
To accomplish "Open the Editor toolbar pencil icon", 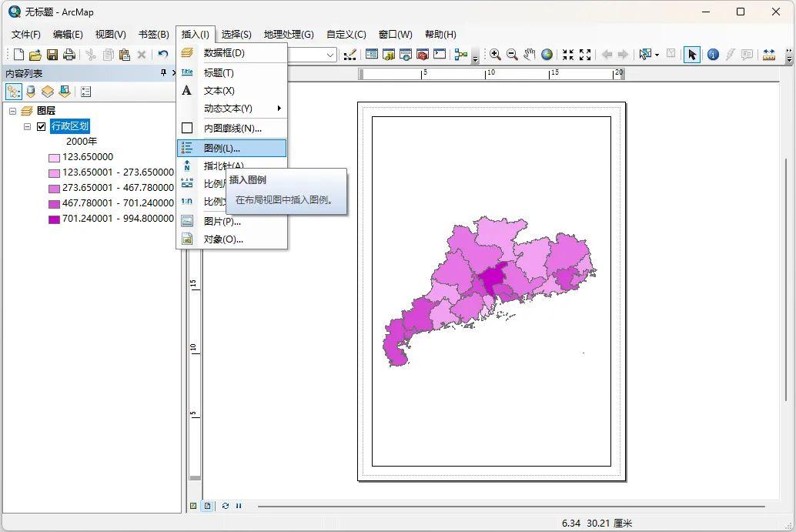I will pos(350,55).
